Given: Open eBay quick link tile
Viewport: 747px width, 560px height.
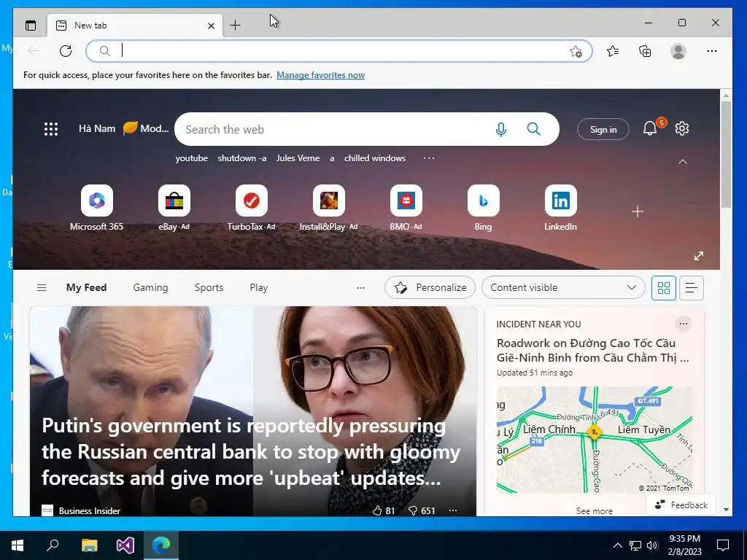Looking at the screenshot, I should [x=174, y=208].
